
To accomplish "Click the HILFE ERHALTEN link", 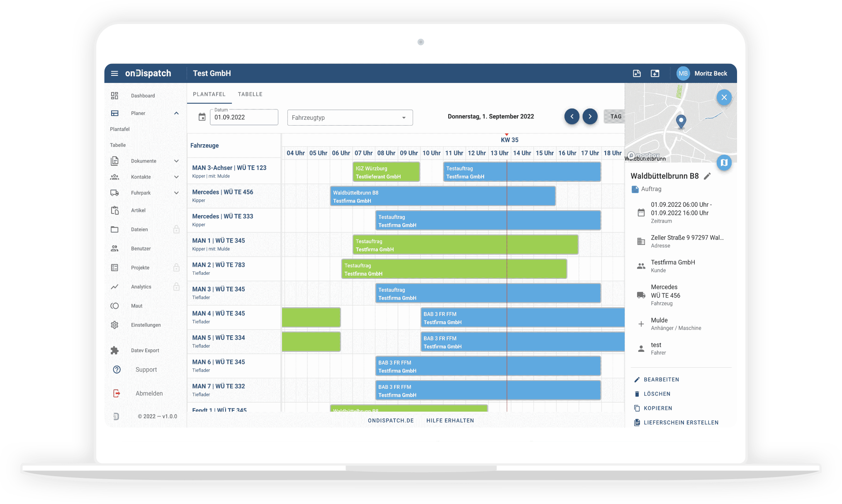I will tap(450, 420).
